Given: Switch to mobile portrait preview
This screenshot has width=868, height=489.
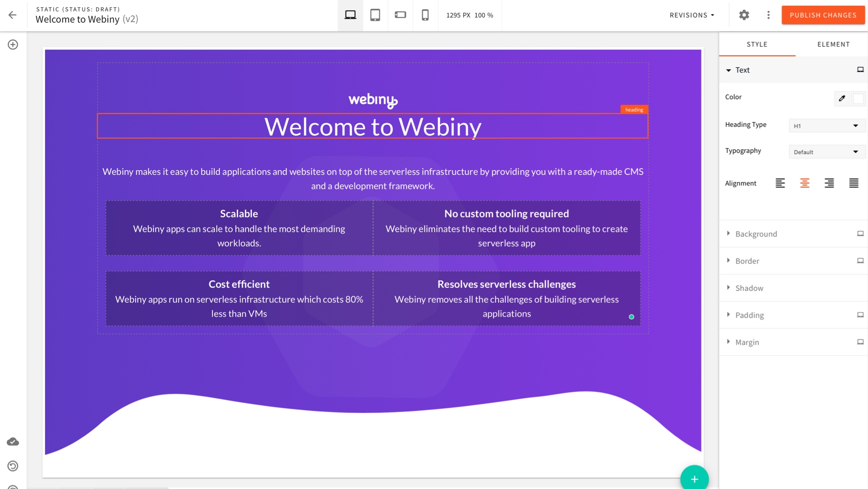Looking at the screenshot, I should coord(425,15).
